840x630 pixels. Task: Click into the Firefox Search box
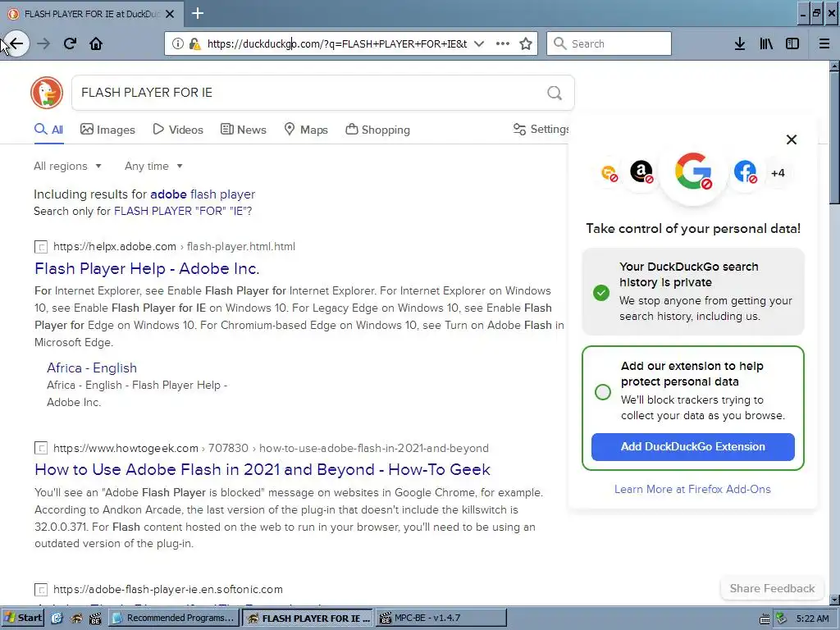609,43
